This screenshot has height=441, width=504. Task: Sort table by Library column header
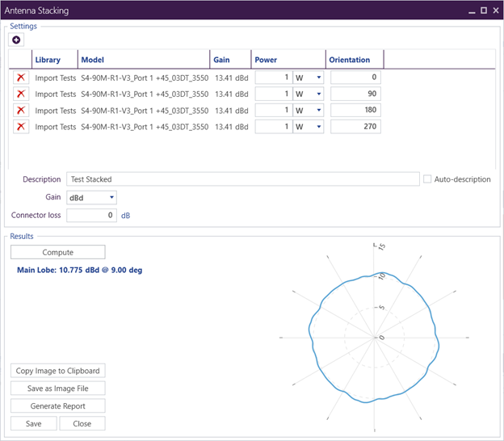[x=55, y=60]
